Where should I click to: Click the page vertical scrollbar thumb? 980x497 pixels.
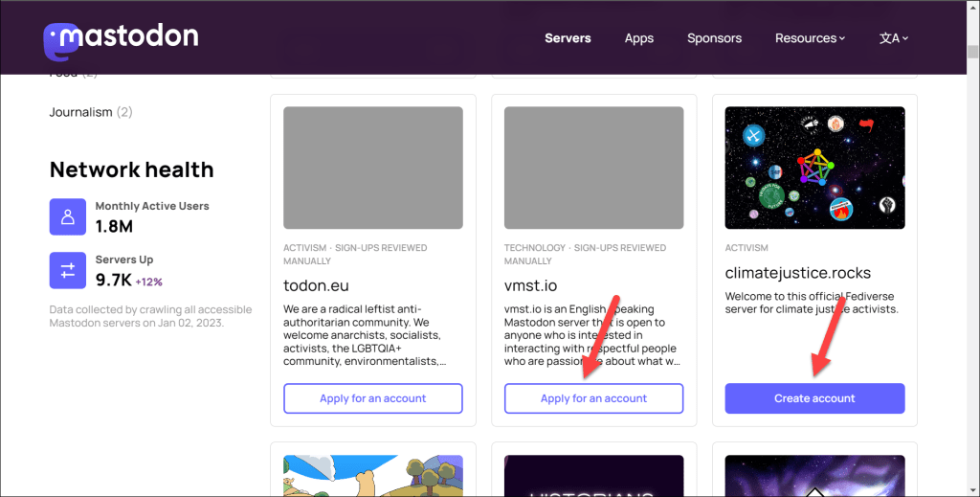tap(972, 52)
